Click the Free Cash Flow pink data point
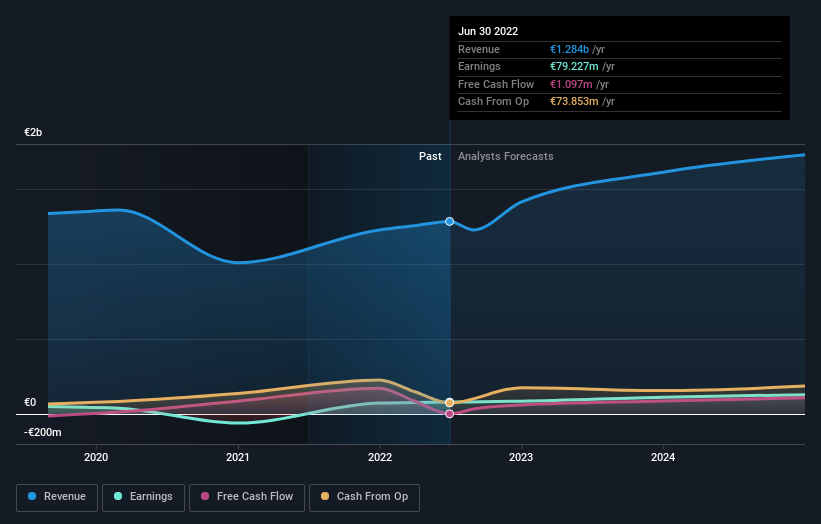821x524 pixels. 449,414
